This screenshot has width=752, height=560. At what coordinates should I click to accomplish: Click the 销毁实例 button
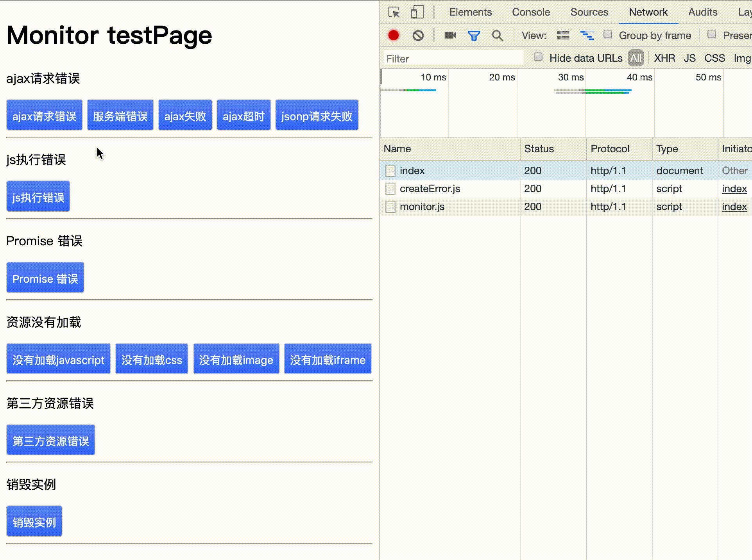34,521
